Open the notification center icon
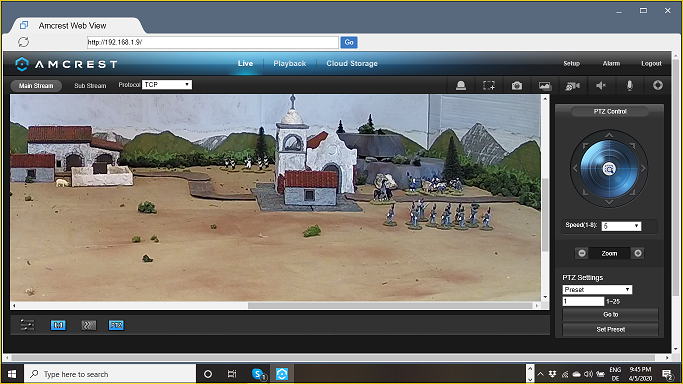Viewport: 683px width, 384px height. tap(667, 374)
